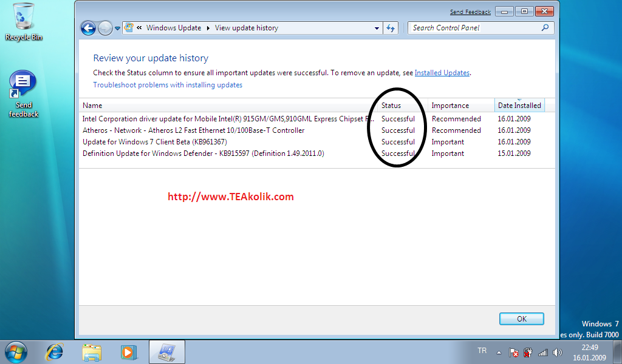Click the View update history breadcrumb
622x364 pixels.
(x=247, y=28)
